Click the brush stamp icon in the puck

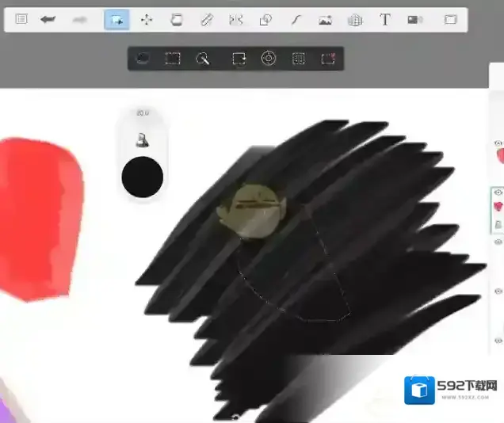[x=143, y=140]
